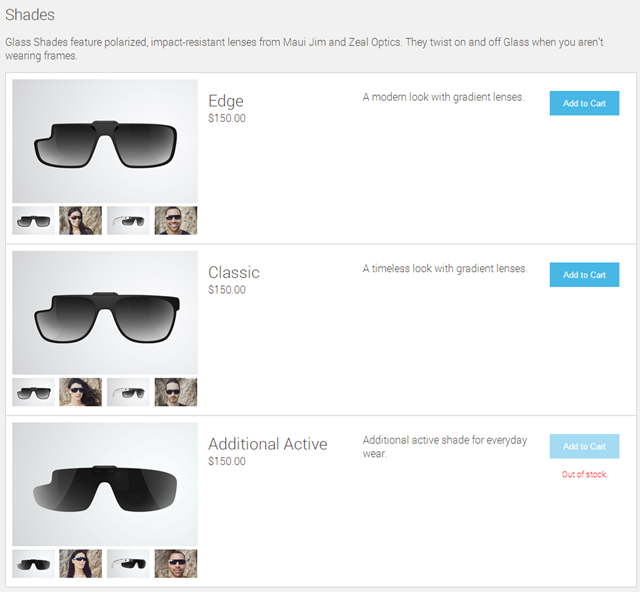Viewport: 640px width, 592px height.
Task: Open the large Additional Active product image
Action: click(105, 484)
